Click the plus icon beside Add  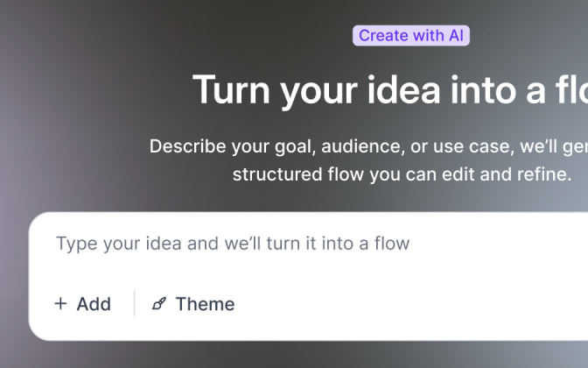click(x=60, y=303)
